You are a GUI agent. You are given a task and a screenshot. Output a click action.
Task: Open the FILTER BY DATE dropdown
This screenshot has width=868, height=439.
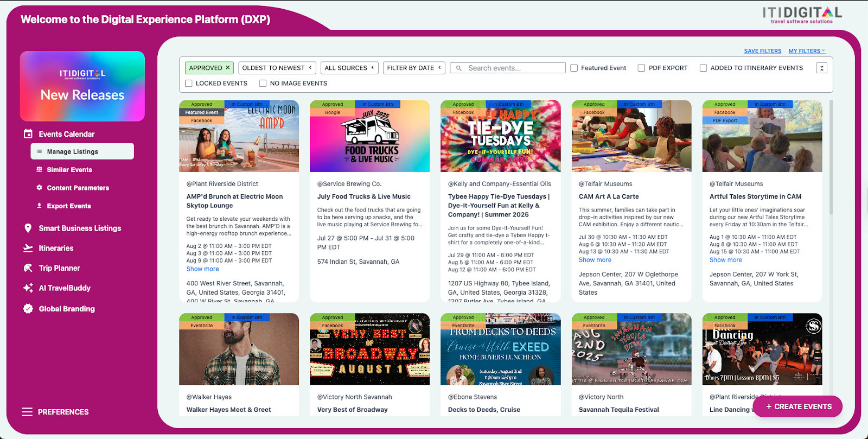pyautogui.click(x=414, y=68)
